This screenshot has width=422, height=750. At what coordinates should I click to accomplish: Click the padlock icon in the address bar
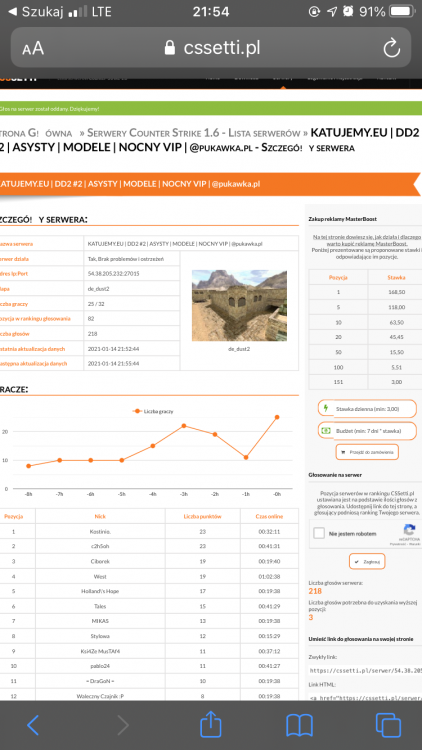click(x=169, y=48)
